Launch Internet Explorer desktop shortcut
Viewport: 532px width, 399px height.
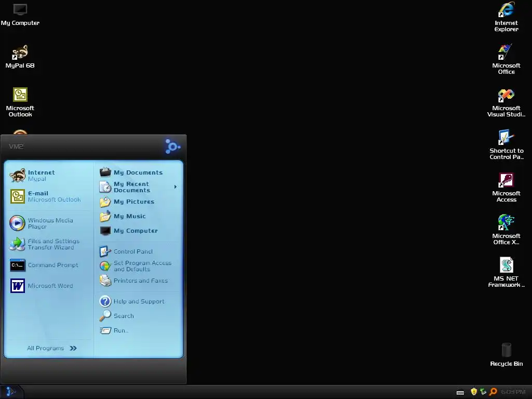pos(506,17)
